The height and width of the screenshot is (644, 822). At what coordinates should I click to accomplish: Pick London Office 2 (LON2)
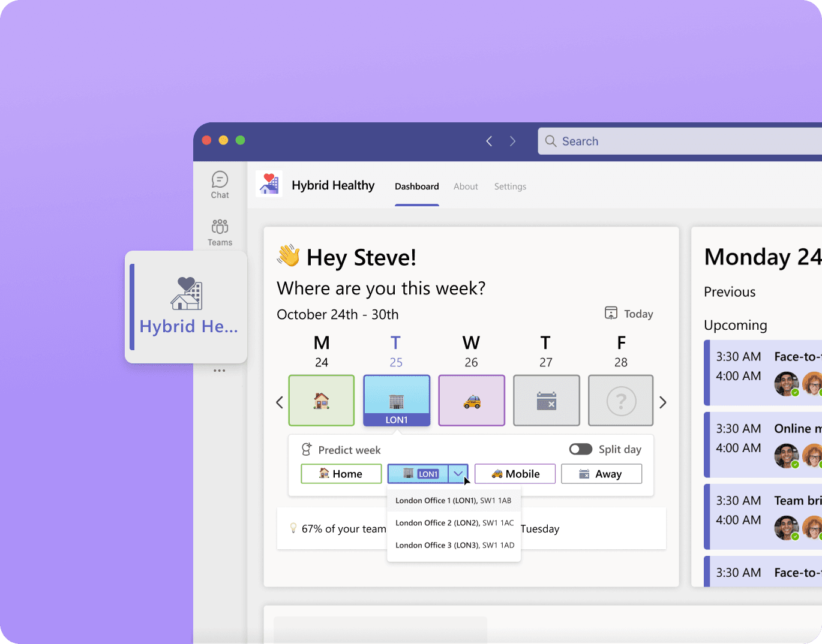coord(454,523)
